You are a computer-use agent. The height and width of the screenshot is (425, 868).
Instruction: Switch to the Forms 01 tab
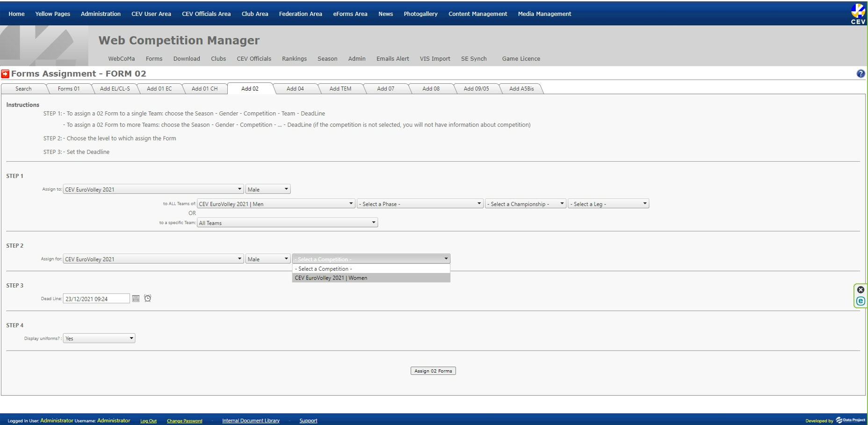(x=69, y=89)
